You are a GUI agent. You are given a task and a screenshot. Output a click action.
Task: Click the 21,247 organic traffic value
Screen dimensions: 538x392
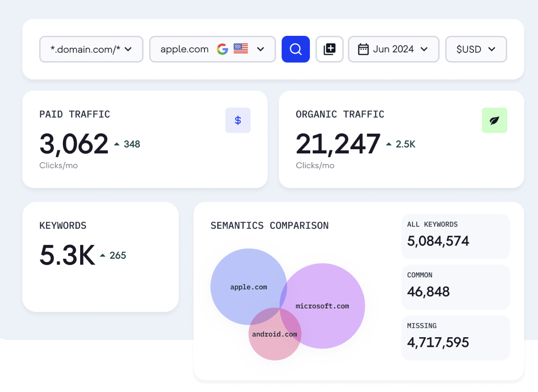click(x=338, y=144)
